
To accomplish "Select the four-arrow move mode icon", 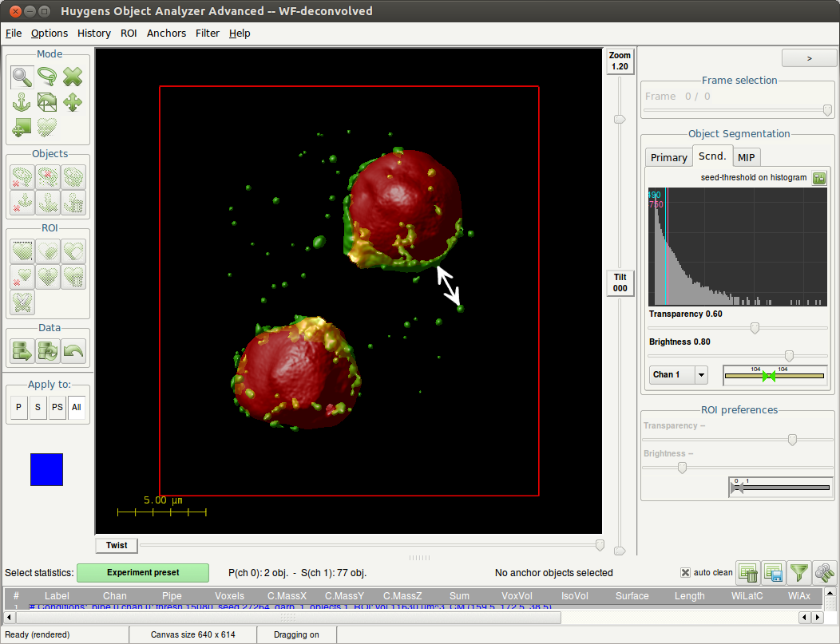I will [73, 102].
